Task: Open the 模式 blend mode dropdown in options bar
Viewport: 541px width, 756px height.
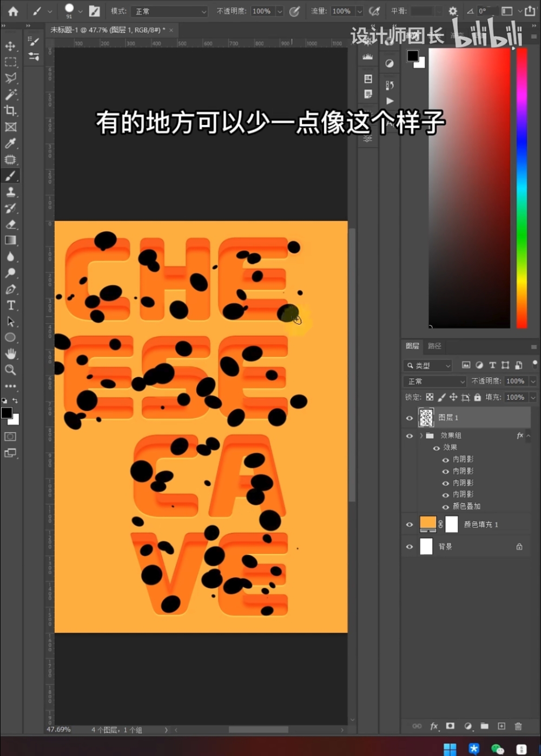Action: tap(169, 11)
